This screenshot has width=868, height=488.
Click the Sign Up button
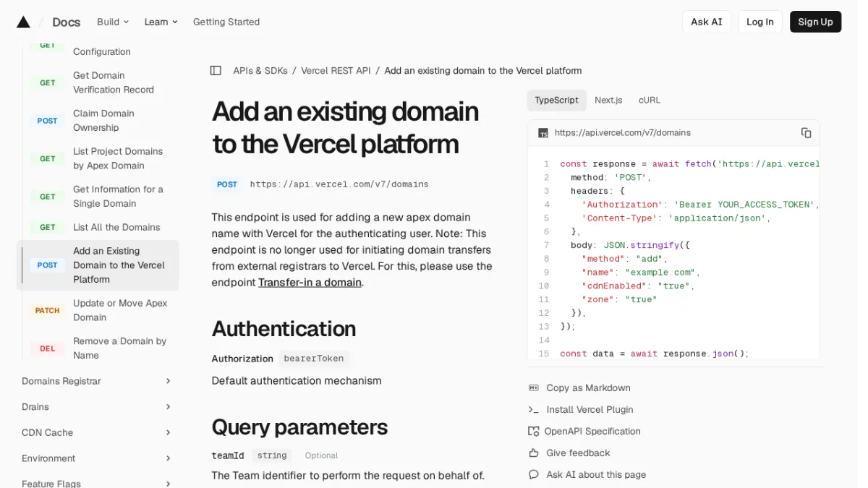[815, 22]
